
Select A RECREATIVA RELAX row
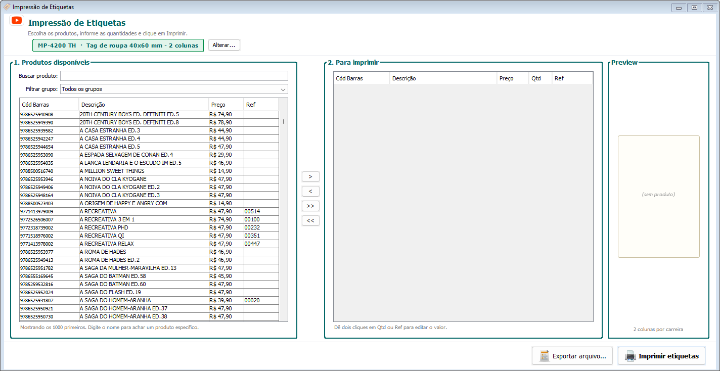[x=149, y=243]
